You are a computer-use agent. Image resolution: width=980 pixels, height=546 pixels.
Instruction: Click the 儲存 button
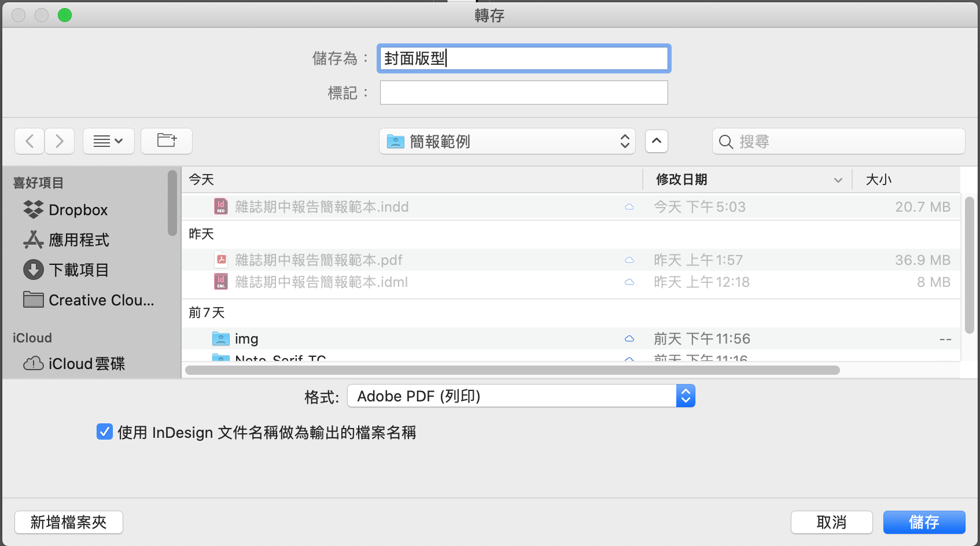tap(924, 522)
